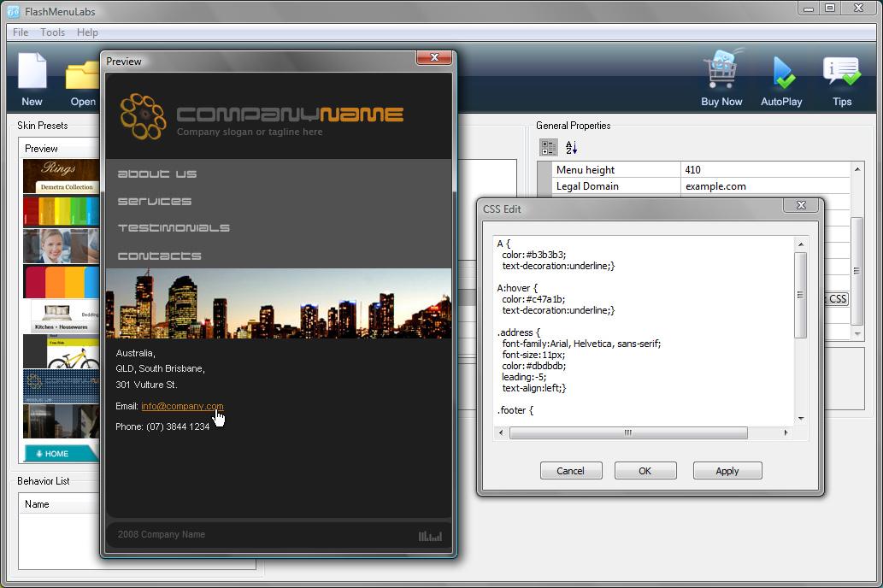Close the CSS Edit dialog

801,206
